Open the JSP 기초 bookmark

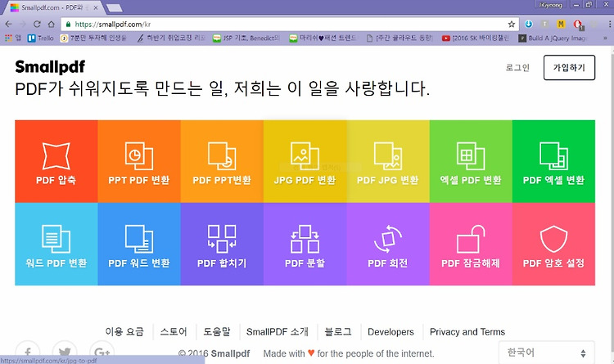pos(246,38)
